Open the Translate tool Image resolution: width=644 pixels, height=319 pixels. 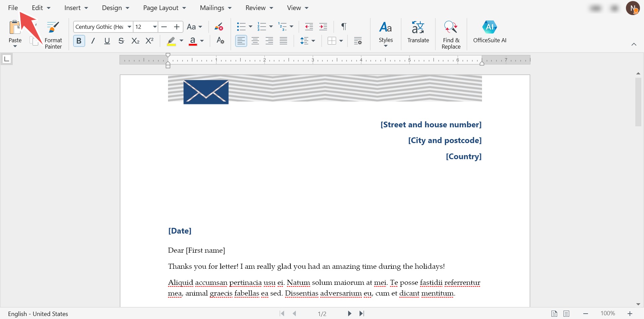point(418,33)
